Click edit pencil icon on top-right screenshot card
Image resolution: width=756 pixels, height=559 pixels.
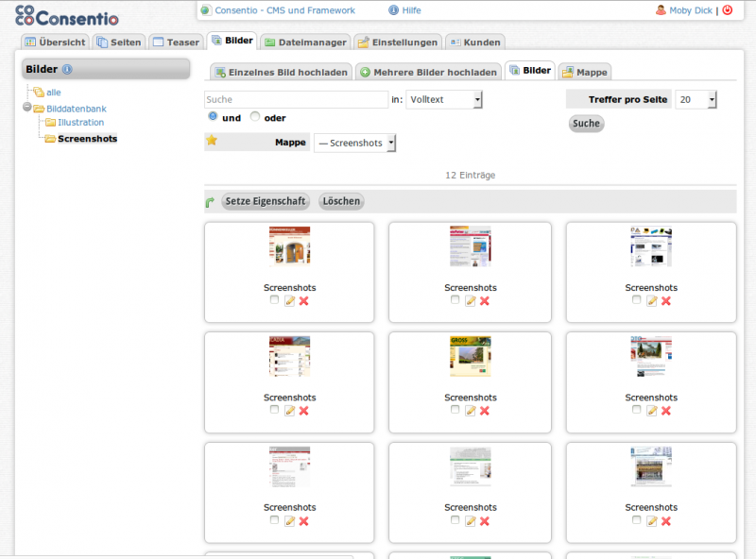point(652,300)
